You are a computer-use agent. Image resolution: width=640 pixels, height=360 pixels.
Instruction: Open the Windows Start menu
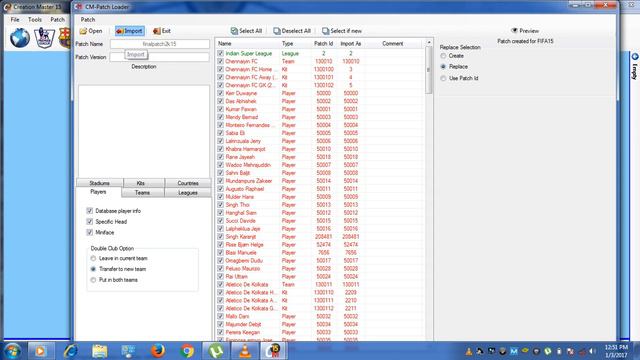12,351
